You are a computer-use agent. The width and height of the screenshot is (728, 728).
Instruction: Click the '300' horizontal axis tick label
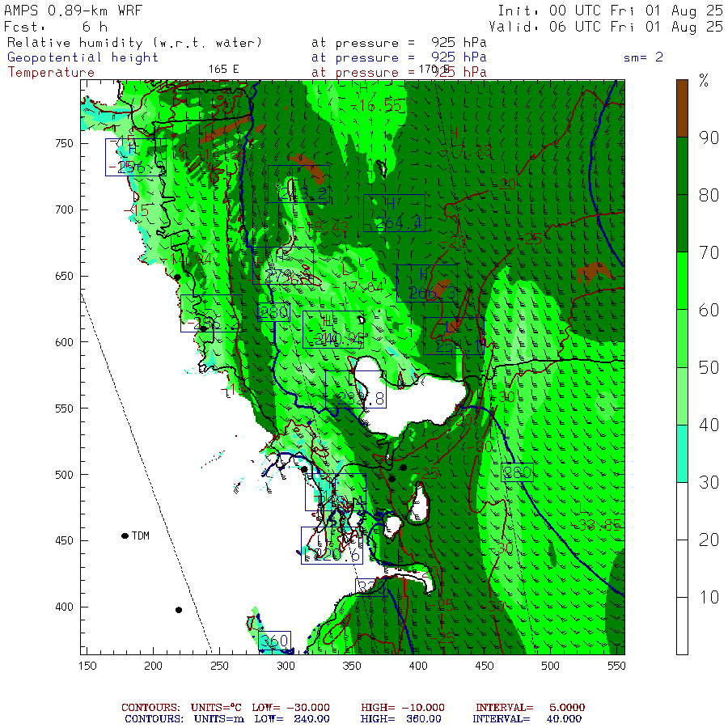click(x=286, y=666)
